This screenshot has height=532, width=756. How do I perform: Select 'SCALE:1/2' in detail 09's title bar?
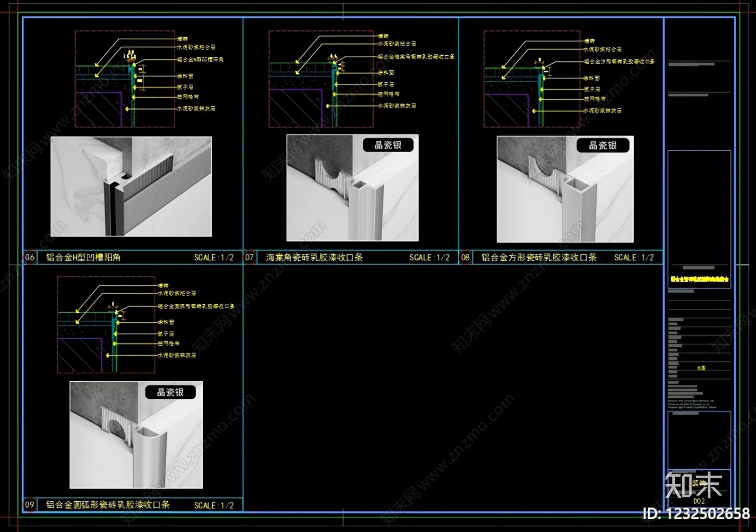click(214, 505)
